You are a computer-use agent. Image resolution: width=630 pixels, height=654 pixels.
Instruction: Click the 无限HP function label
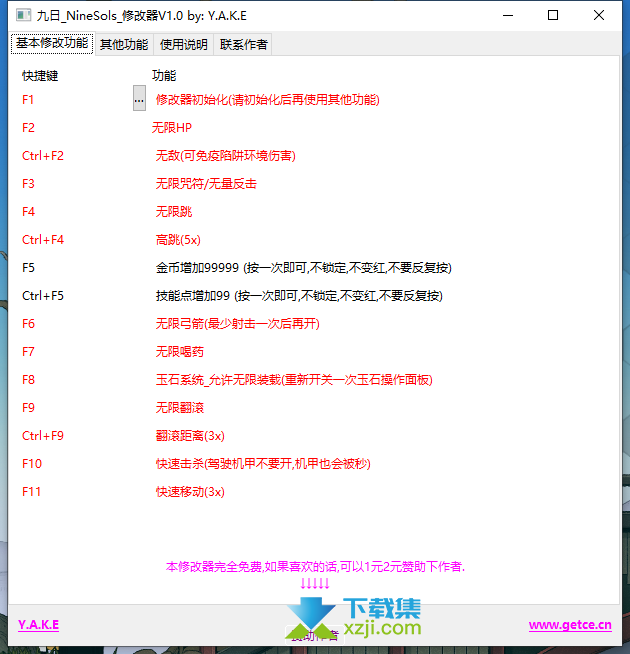point(172,128)
